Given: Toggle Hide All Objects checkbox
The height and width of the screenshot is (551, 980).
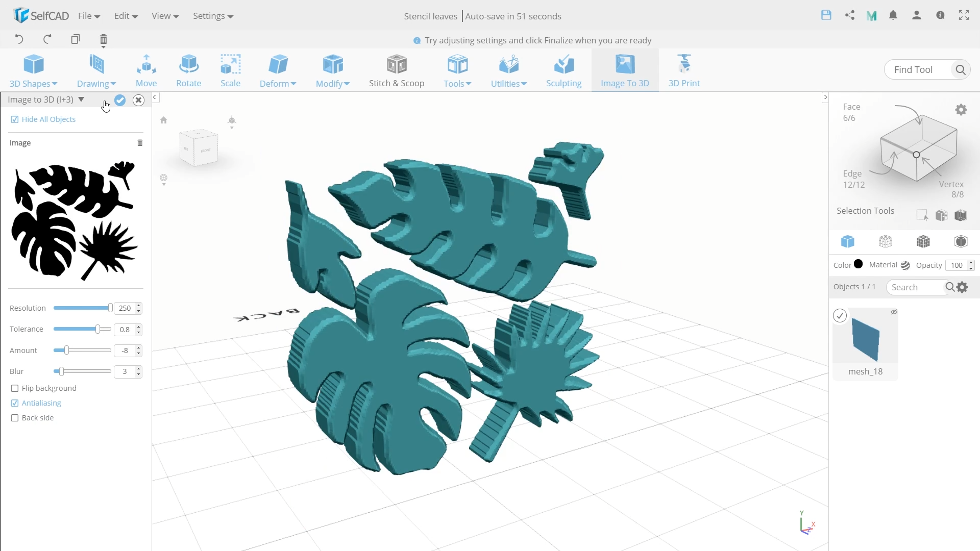Looking at the screenshot, I should pyautogui.click(x=15, y=119).
